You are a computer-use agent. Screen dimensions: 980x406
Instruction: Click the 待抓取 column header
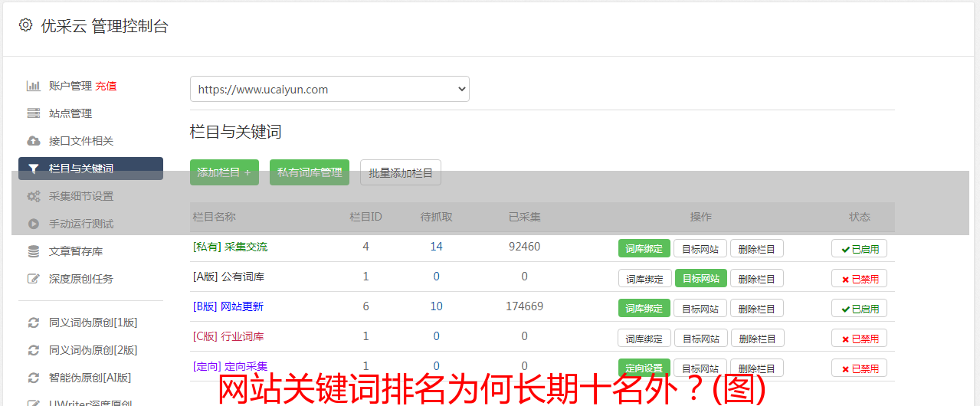(437, 217)
